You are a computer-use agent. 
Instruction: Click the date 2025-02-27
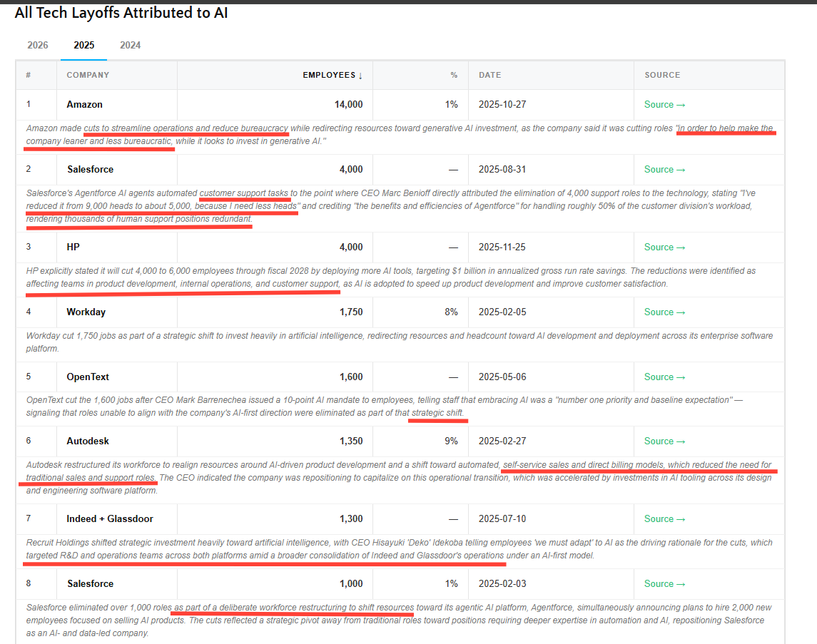[502, 441]
